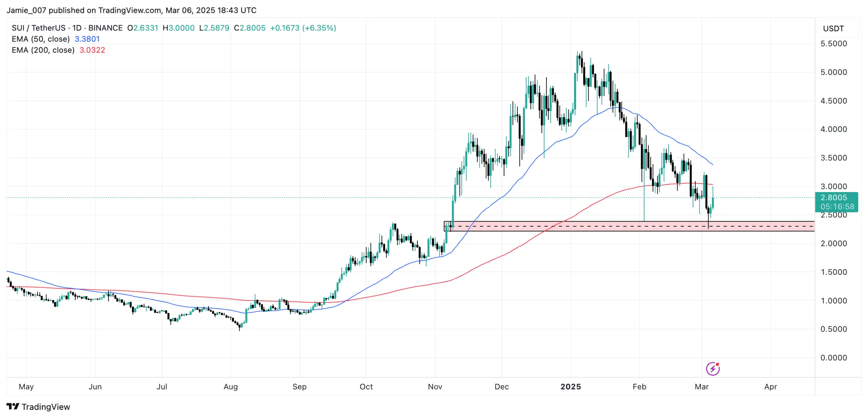This screenshot has width=868, height=418.
Task: Click the purple lightning bolt event icon
Action: point(712,369)
